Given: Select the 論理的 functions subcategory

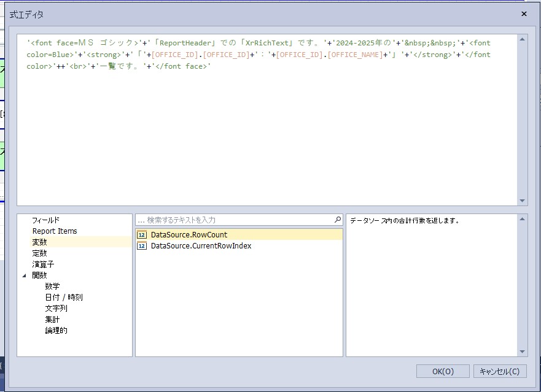Looking at the screenshot, I should tap(56, 331).
